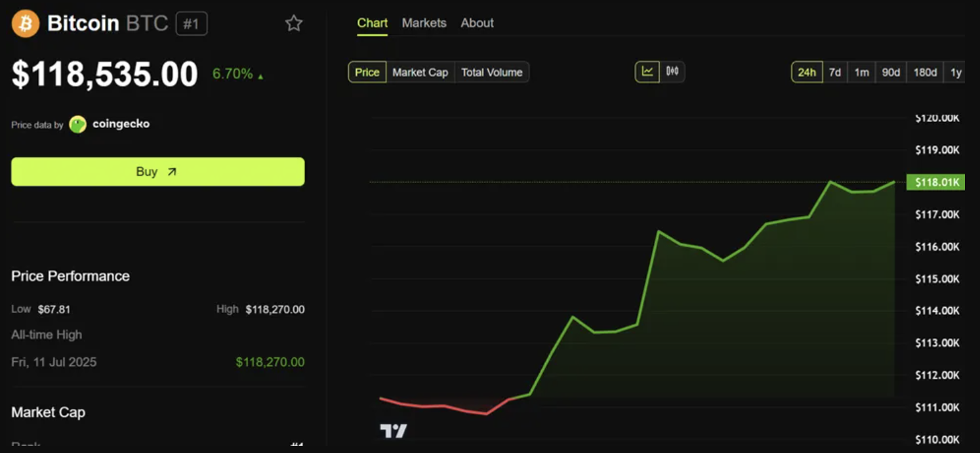Click the CoinGecko mascot icon
Screen dimensions: 980x453
click(78, 123)
